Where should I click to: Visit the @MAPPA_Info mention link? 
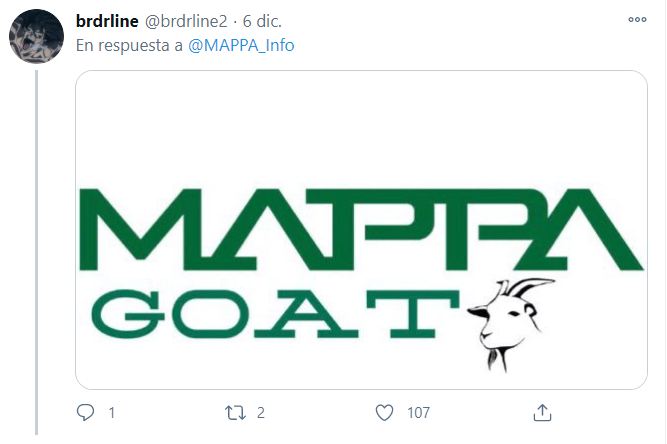241,46
